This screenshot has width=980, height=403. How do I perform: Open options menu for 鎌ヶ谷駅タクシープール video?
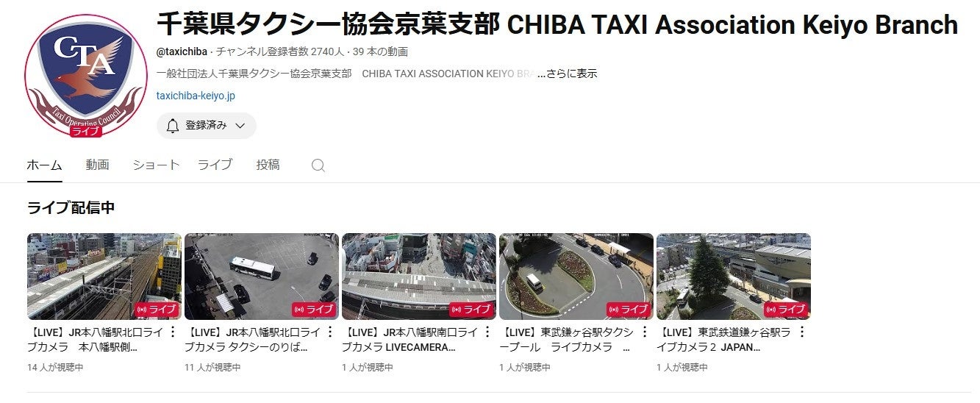coord(645,332)
